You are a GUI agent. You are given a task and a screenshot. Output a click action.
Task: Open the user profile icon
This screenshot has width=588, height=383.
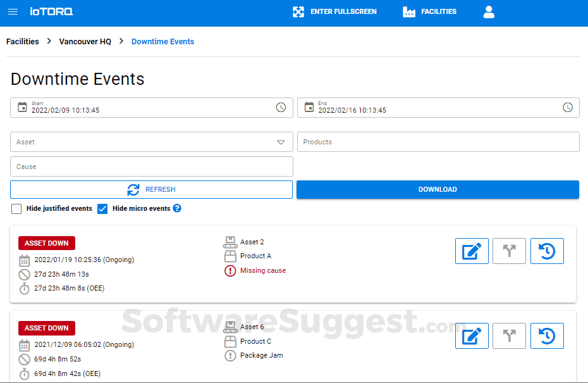tap(489, 11)
